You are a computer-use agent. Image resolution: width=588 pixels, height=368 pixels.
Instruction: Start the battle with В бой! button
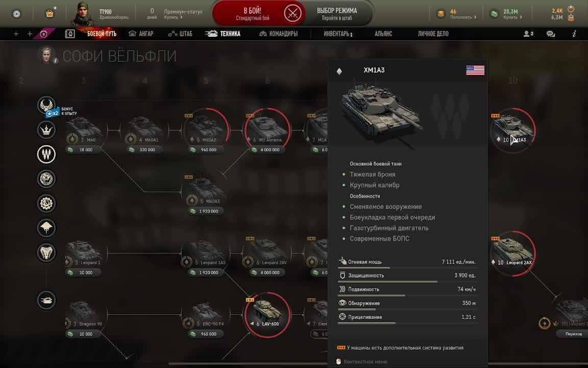pos(252,14)
